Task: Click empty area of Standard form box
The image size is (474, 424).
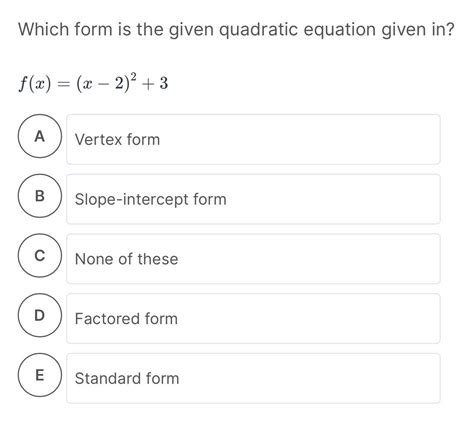Action: click(310, 378)
